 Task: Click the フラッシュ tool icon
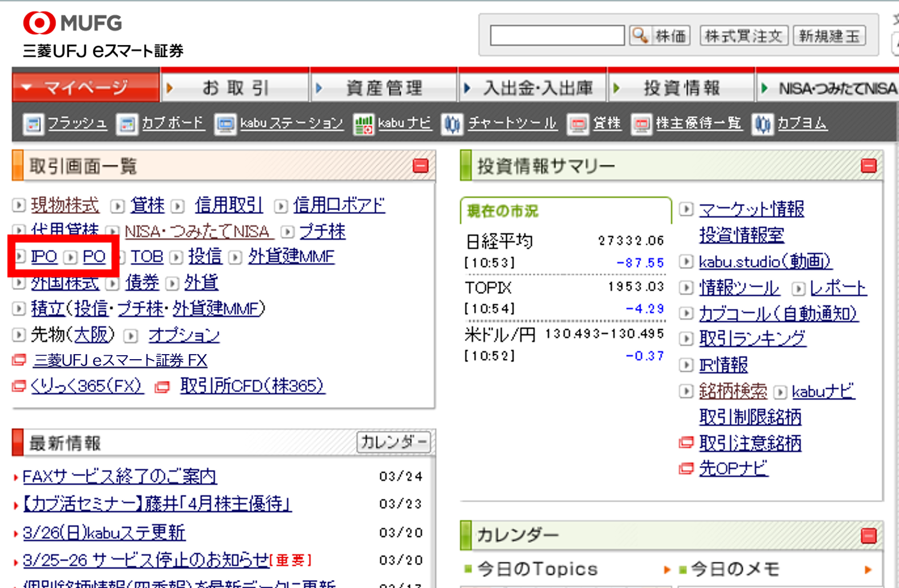tap(33, 124)
